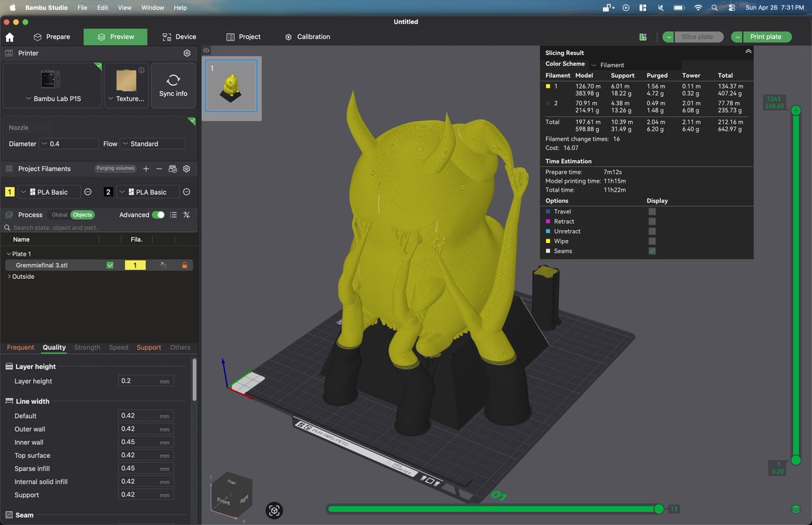Open plate color layout icon near Slice plate

pos(643,37)
